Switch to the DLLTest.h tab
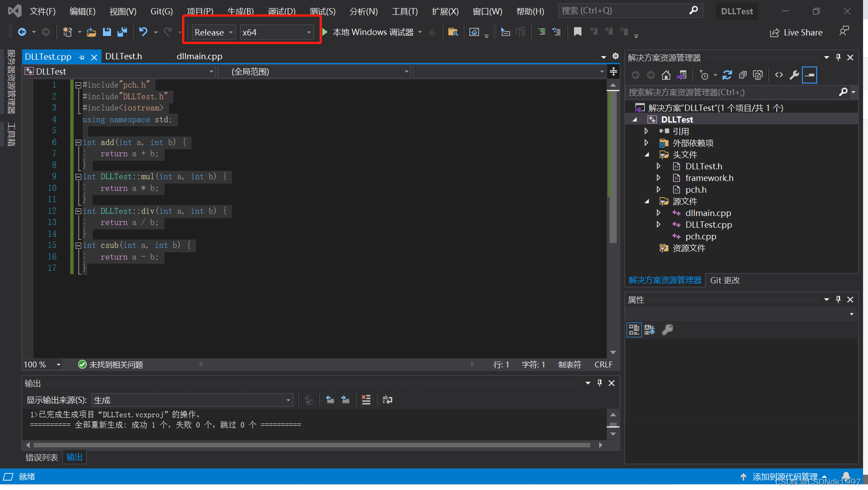 point(124,57)
